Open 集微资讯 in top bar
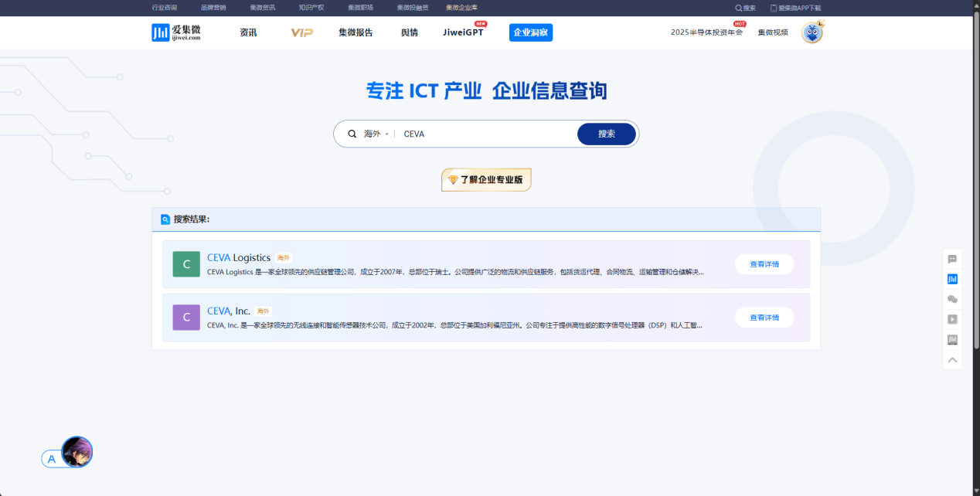This screenshot has width=980, height=496. point(262,8)
